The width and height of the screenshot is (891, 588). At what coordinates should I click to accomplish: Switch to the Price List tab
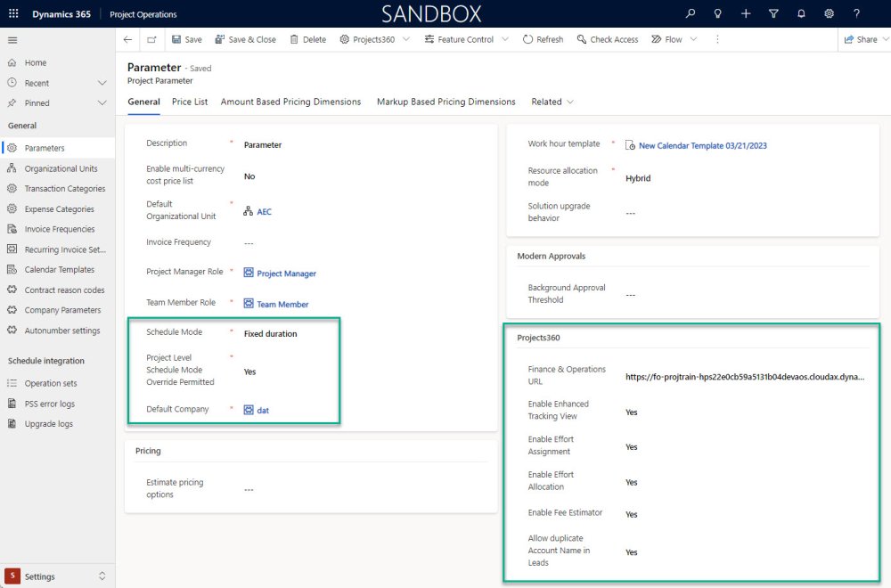pos(190,102)
